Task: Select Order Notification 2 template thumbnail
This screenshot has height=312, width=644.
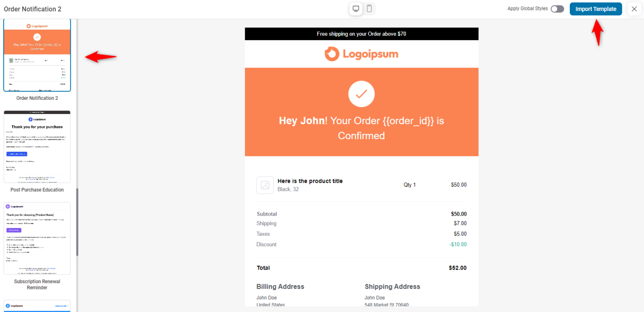Action: (x=37, y=55)
